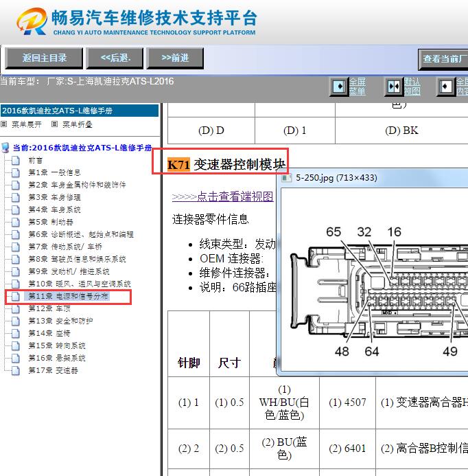This screenshot has height=476, width=468.
Task: Open 第3章 车身修理
Action: click(54, 197)
